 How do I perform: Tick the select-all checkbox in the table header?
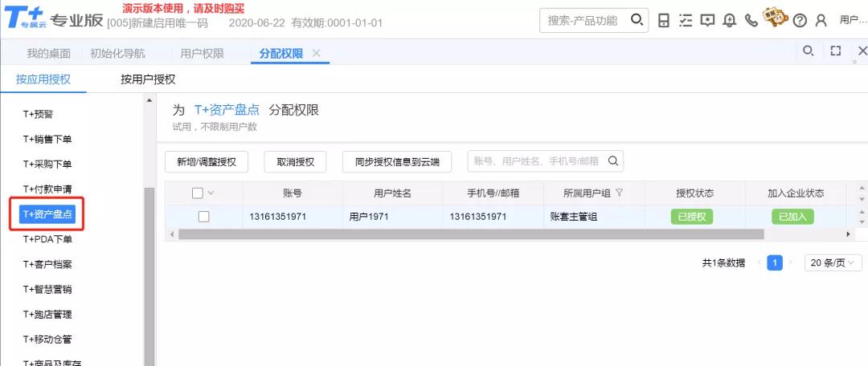point(198,193)
